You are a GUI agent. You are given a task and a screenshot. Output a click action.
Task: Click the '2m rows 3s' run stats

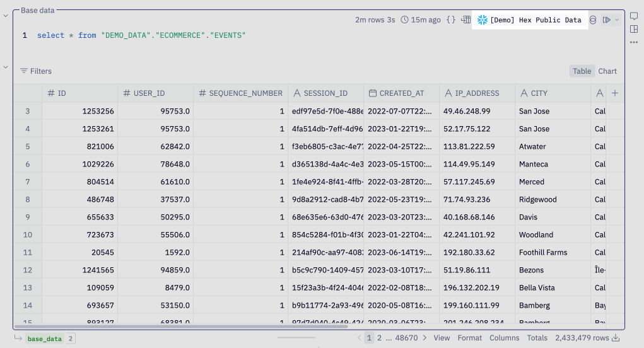pyautogui.click(x=375, y=20)
